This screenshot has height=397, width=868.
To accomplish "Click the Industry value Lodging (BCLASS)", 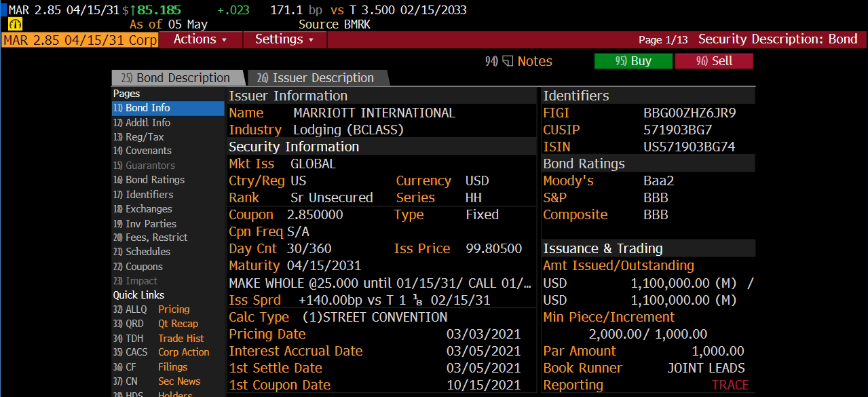I will point(348,130).
